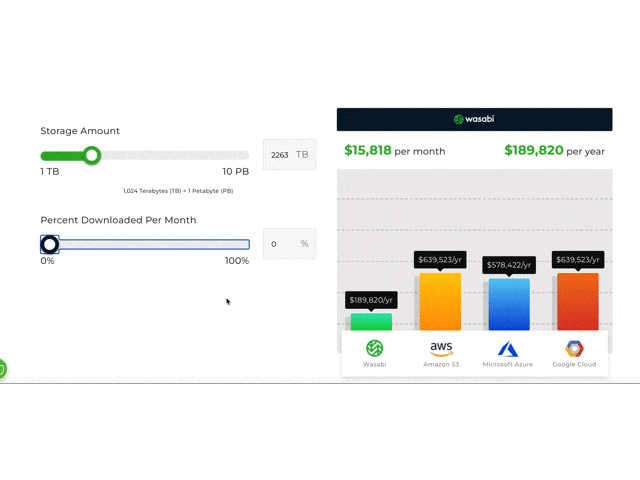Click the AWS Amazon S3 logo

441,349
